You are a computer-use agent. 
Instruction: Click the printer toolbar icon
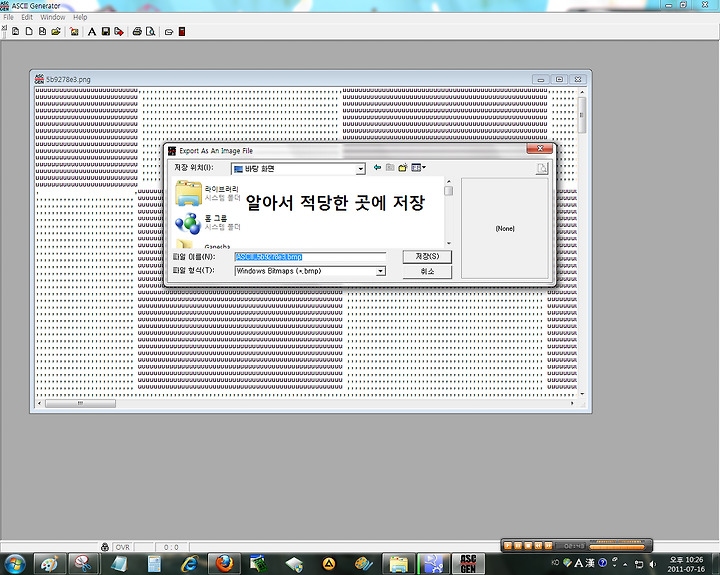(x=137, y=31)
